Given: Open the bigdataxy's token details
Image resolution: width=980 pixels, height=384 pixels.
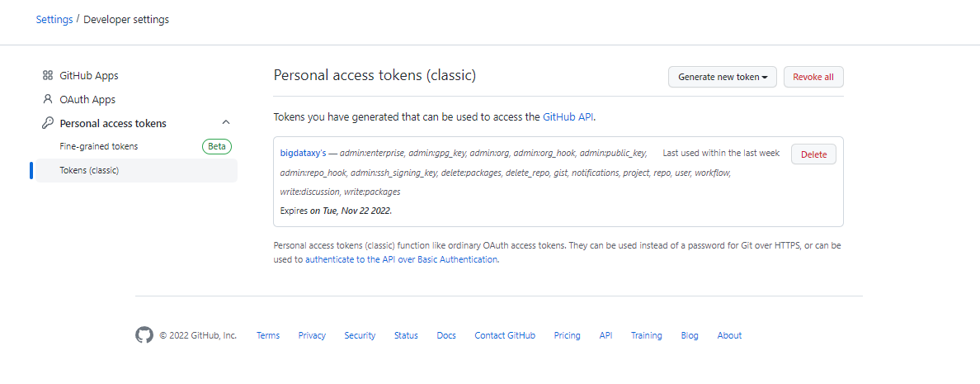Looking at the screenshot, I should pyautogui.click(x=303, y=154).
